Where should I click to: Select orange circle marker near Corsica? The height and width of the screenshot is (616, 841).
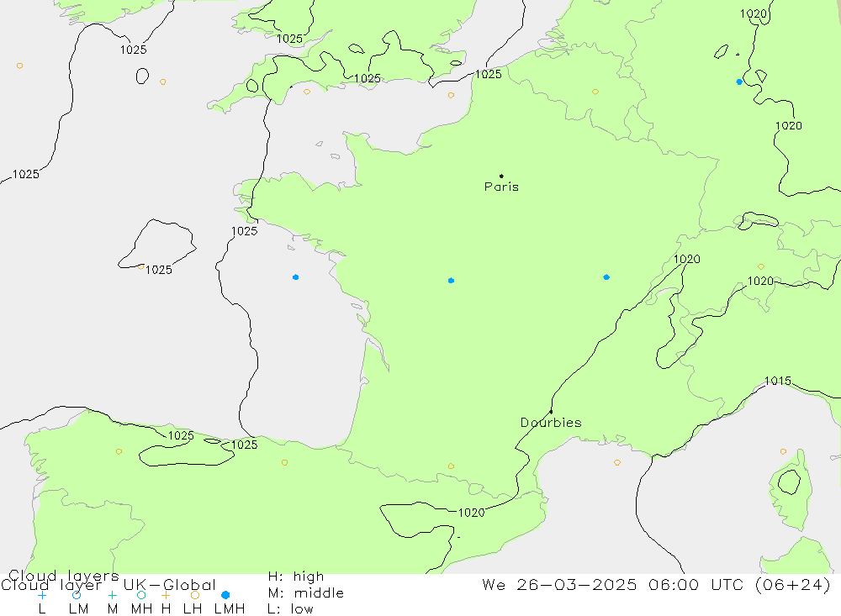tap(783, 451)
